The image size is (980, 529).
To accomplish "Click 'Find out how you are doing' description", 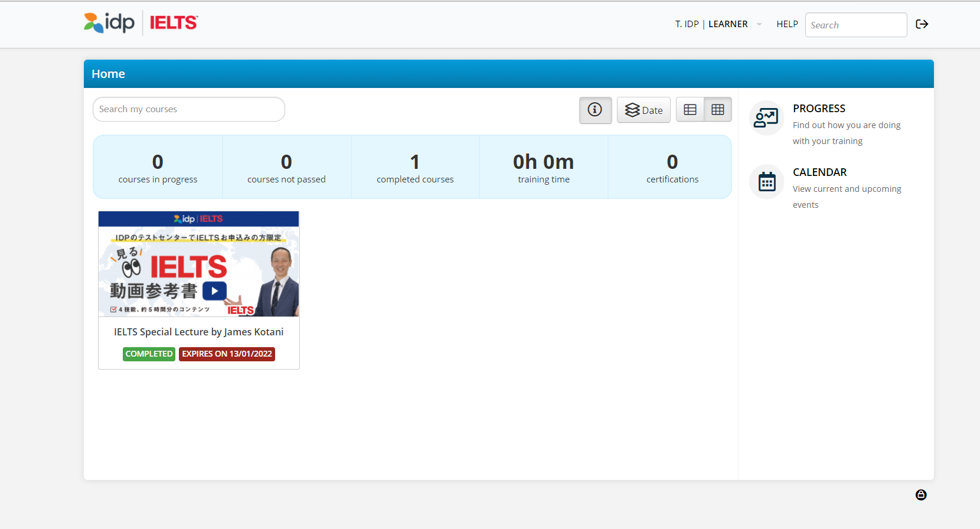I will pyautogui.click(x=847, y=133).
